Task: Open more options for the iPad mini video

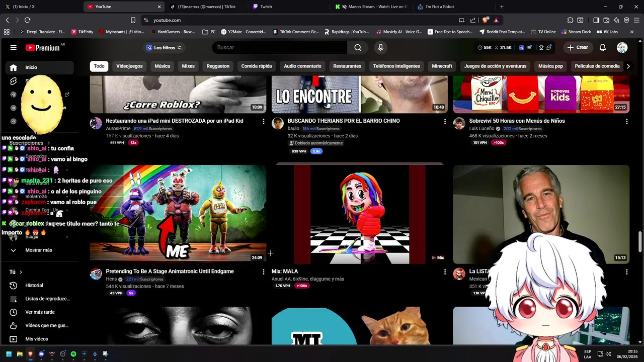Action: pos(263,121)
